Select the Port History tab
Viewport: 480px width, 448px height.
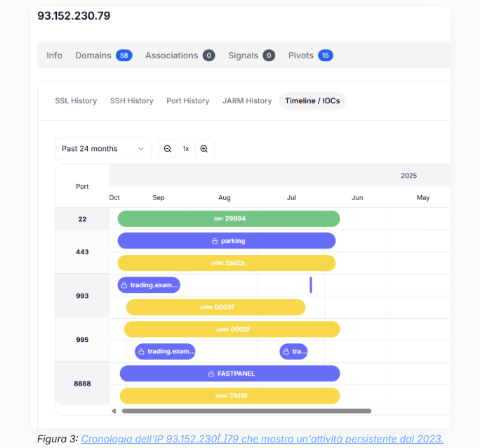coord(187,101)
